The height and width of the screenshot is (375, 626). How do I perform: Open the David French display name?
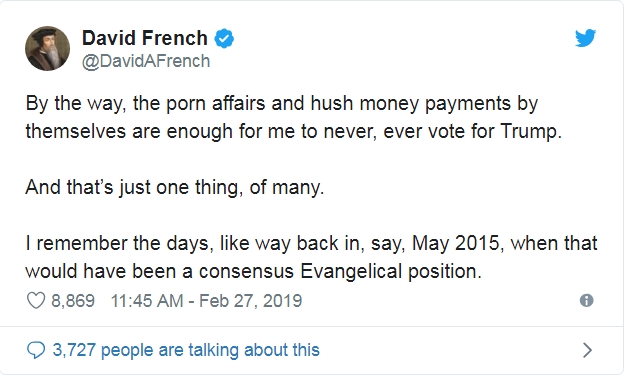(145, 38)
